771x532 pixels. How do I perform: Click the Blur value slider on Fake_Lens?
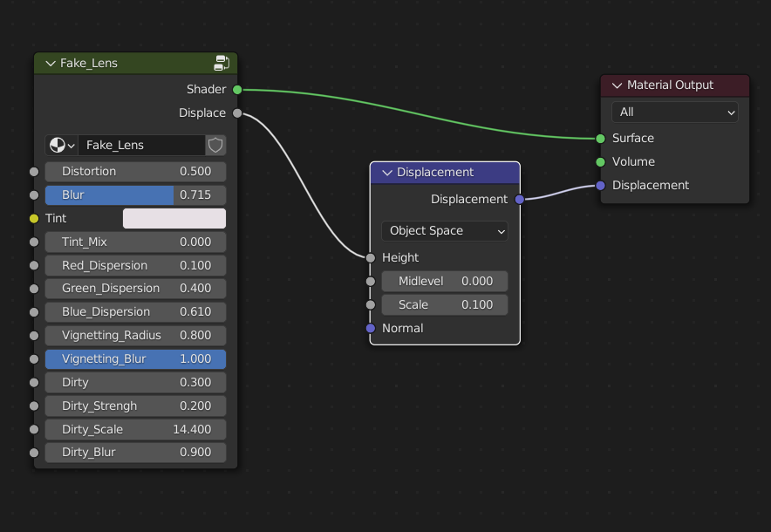(x=135, y=194)
